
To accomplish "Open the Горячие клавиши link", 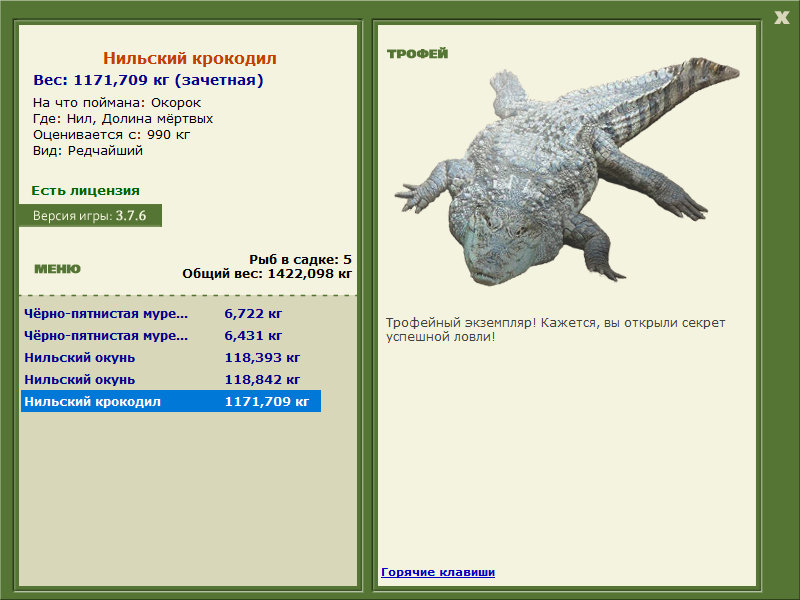I will click(438, 572).
